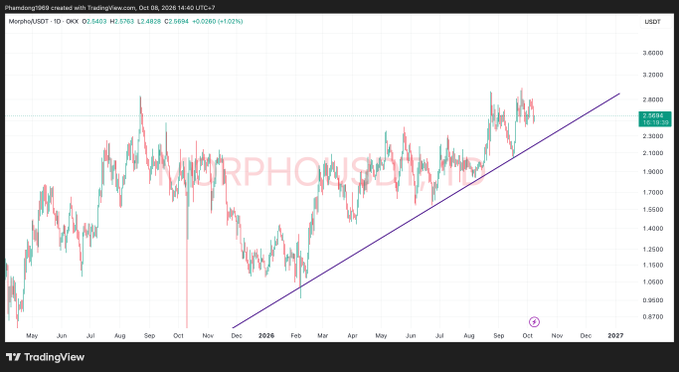Click the 1.5500 price axis label
This screenshot has width=679, height=372.
[653, 210]
